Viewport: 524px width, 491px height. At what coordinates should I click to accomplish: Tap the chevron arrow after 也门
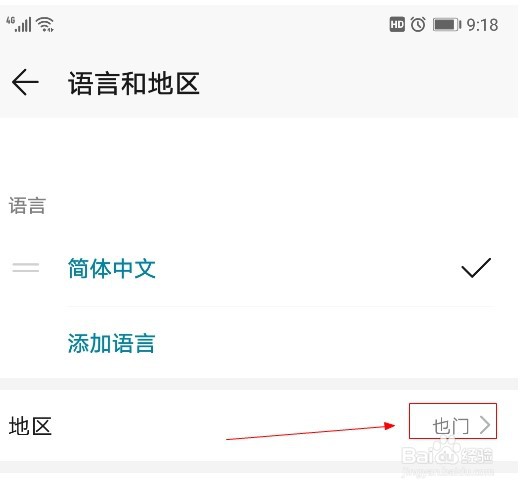[485, 425]
